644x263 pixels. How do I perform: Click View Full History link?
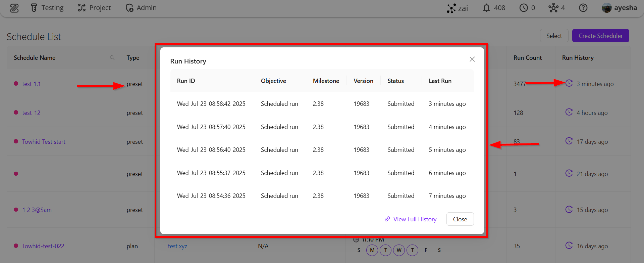click(411, 219)
